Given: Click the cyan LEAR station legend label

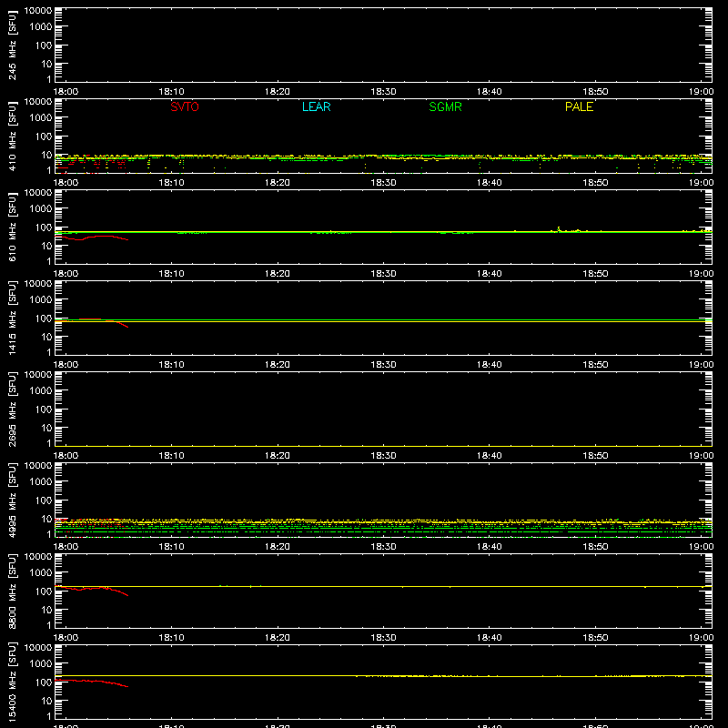Looking at the screenshot, I should click(316, 106).
